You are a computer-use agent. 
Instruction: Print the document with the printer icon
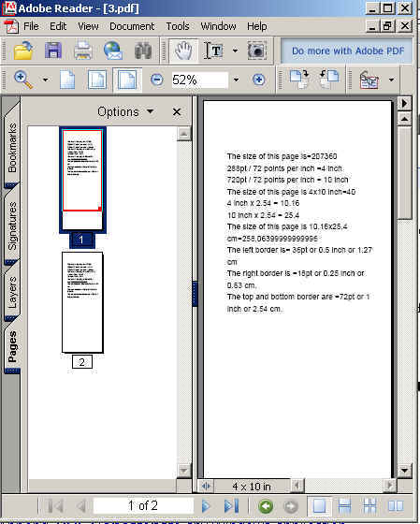(83, 51)
